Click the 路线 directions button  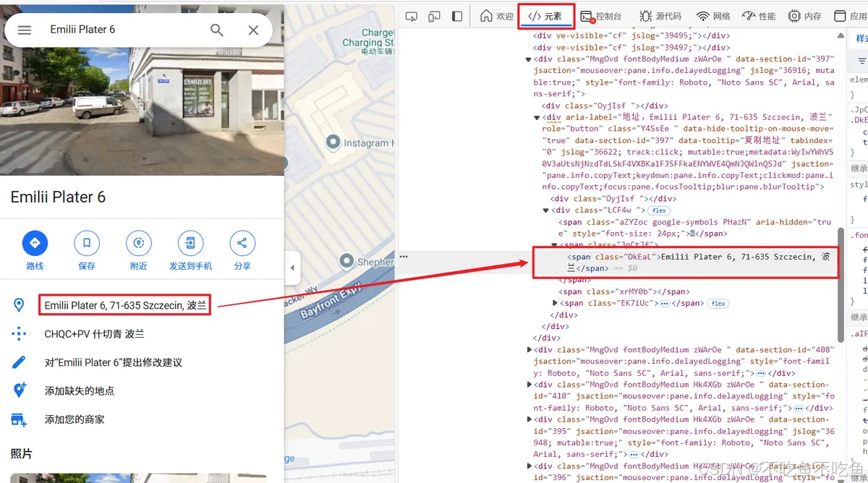click(35, 250)
